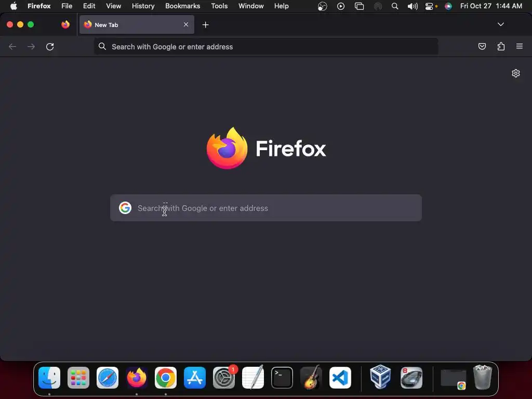The height and width of the screenshot is (399, 532).
Task: Select the pinned Firefox tab
Action: click(65, 24)
